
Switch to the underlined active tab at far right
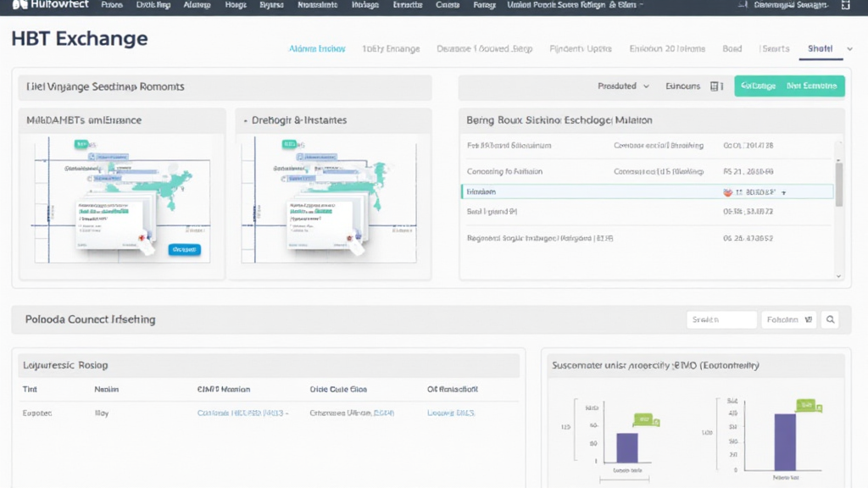820,49
